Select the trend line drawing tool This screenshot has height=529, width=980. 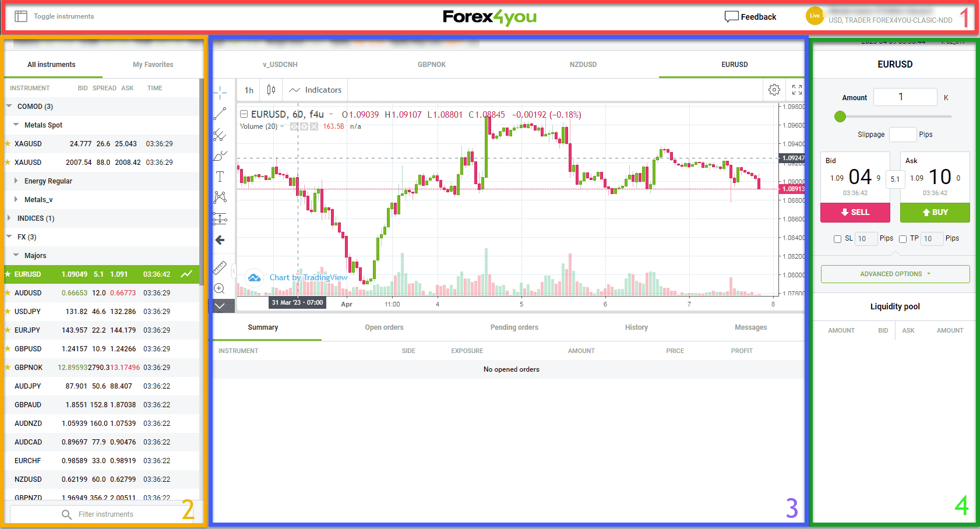click(x=220, y=114)
